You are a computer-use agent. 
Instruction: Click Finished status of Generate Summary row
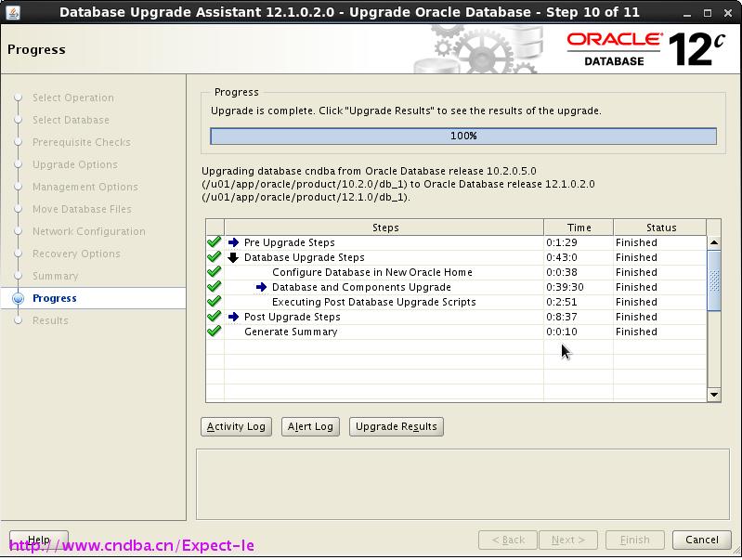point(636,332)
